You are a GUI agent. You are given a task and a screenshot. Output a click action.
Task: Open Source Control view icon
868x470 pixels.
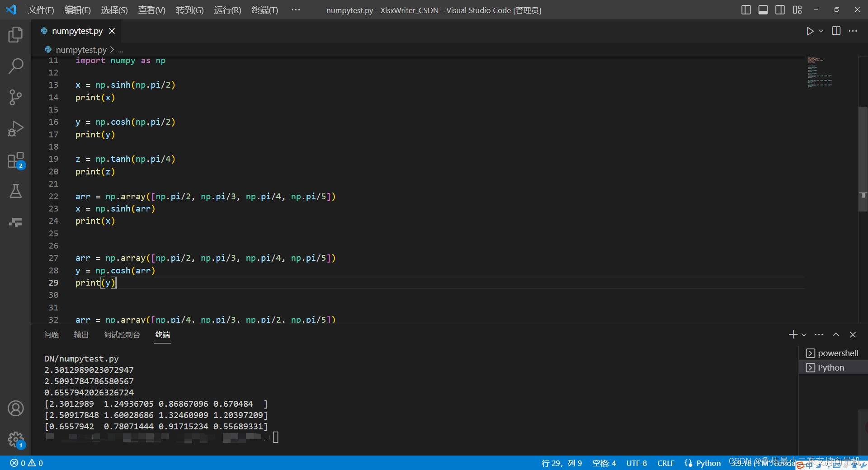15,97
